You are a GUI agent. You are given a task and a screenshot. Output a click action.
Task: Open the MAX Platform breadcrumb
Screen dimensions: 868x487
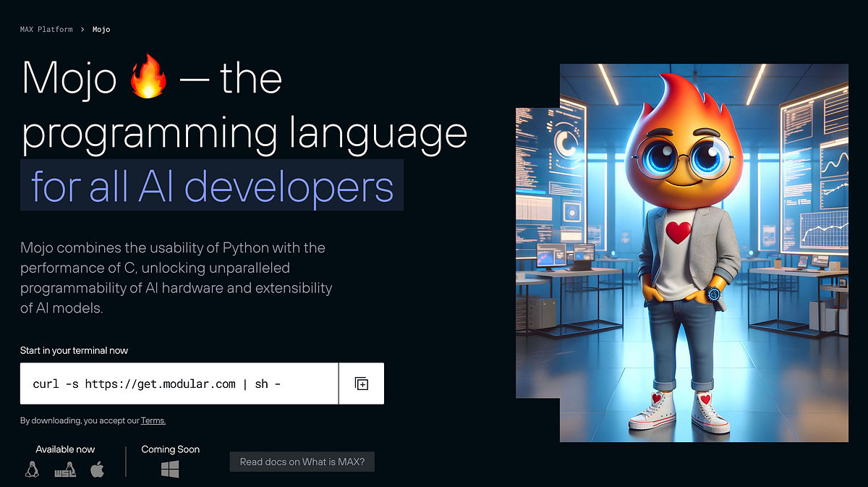pyautogui.click(x=46, y=29)
